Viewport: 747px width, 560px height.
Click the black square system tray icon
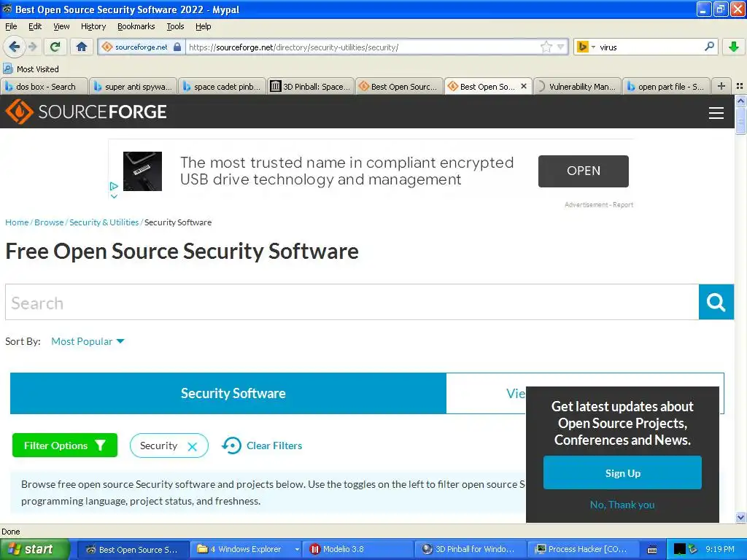click(680, 550)
